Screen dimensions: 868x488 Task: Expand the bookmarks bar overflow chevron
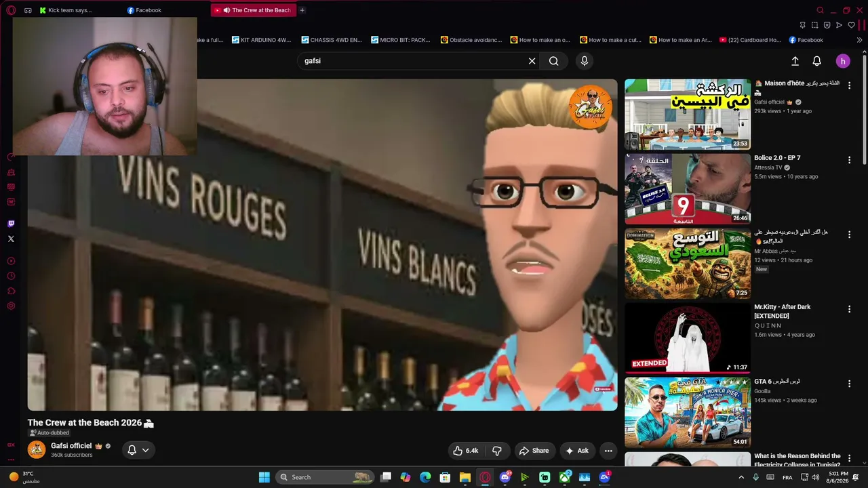coord(859,40)
